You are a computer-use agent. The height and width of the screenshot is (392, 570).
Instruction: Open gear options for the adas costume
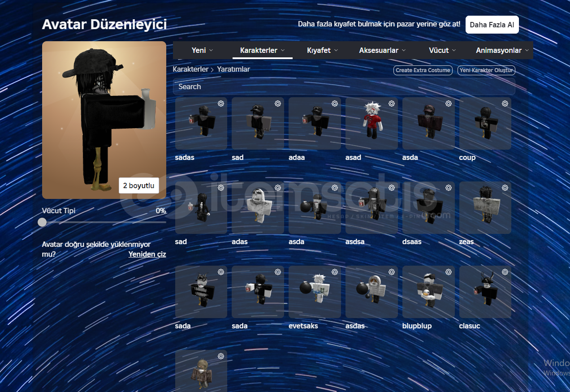tap(278, 188)
